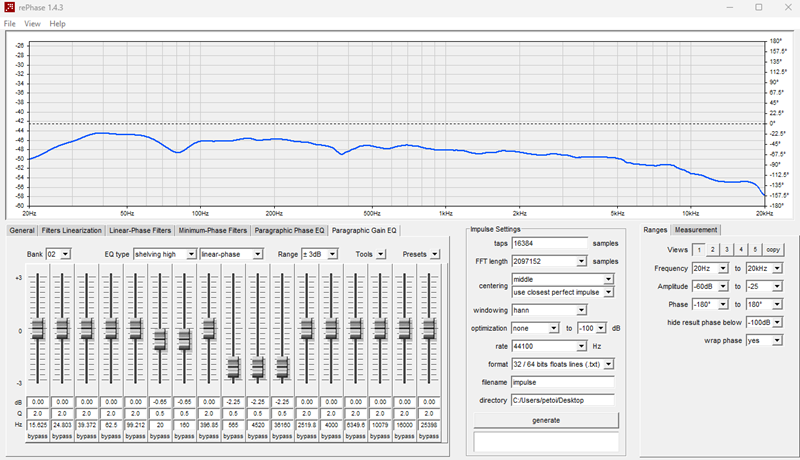Open the Presets dropdown arrow
This screenshot has height=460, width=800.
(x=435, y=254)
